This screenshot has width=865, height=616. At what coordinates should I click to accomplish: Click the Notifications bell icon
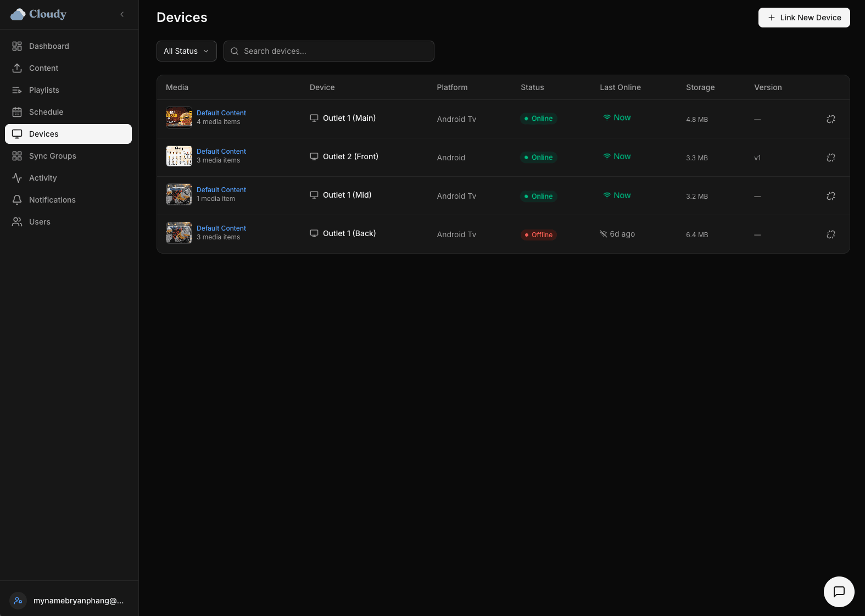(17, 200)
